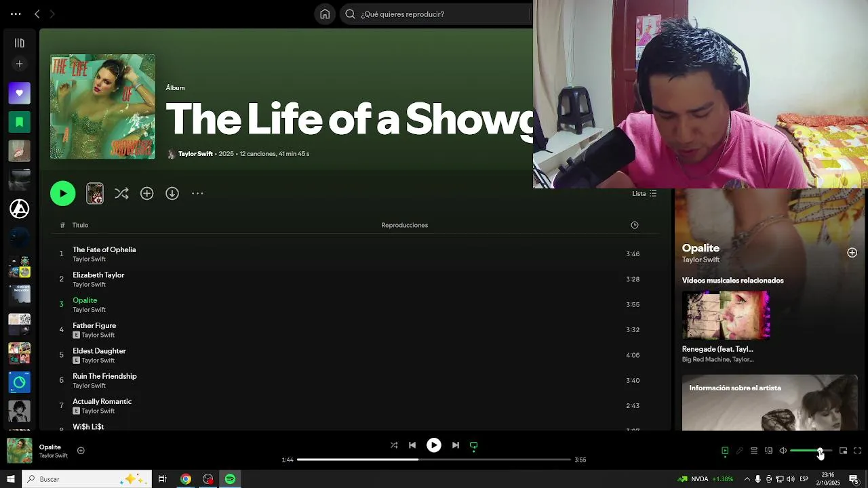Viewport: 868px width, 488px height.
Task: Click The Life of a Showgirl album cover
Action: (102, 107)
